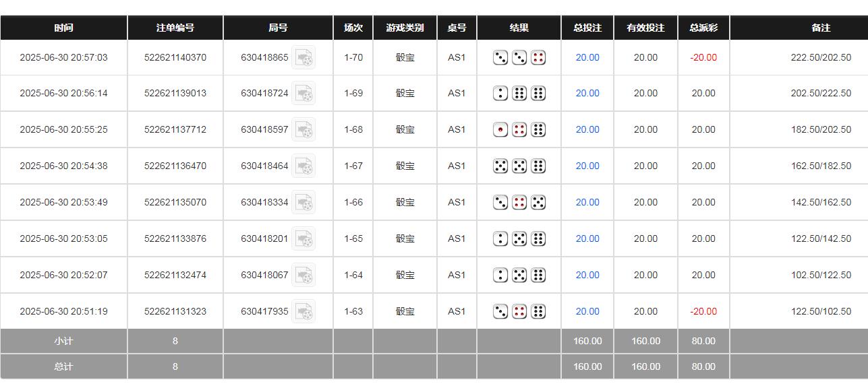Play replay icon next to 630418597
The height and width of the screenshot is (388, 868).
(303, 130)
